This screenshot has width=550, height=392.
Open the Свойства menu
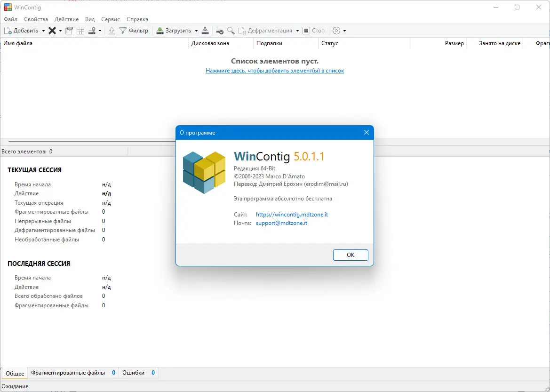(36, 19)
